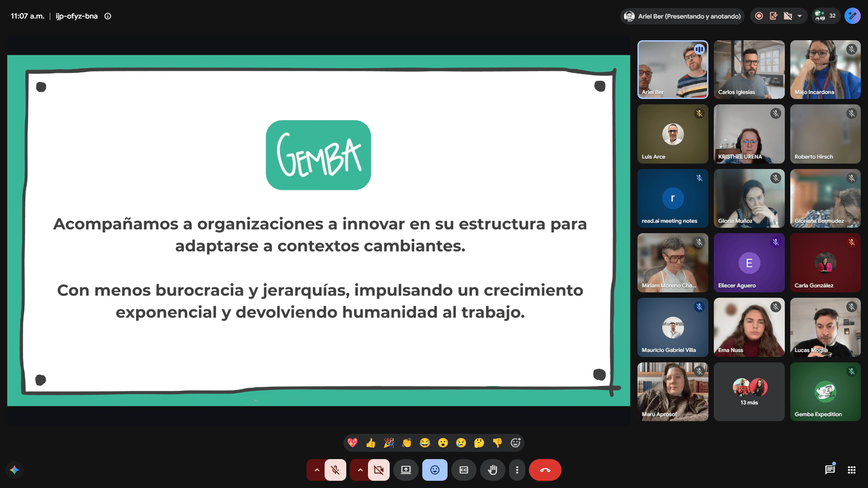This screenshot has width=868, height=488.
Task: Select Miriam Moreno Cha... video tile
Action: coord(673,263)
